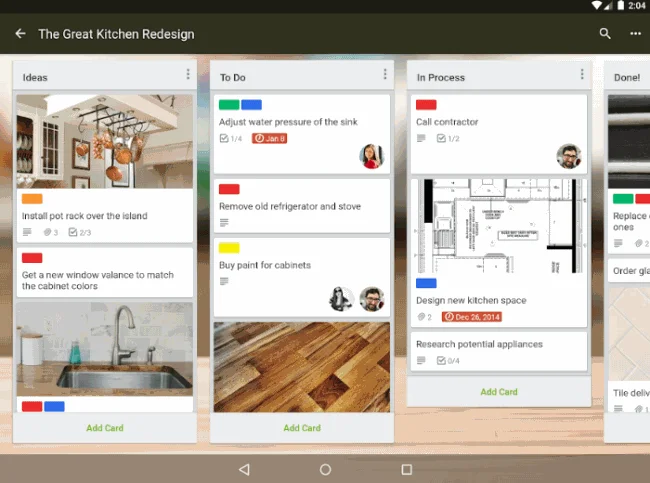Open To Do list options menu
The width and height of the screenshot is (650, 483).
pyautogui.click(x=385, y=74)
